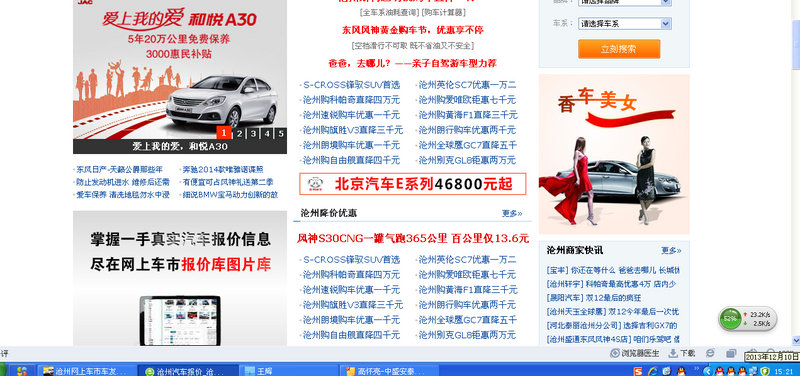Open the 车系 car series dropdown
The image size is (800, 376).
tap(624, 23)
